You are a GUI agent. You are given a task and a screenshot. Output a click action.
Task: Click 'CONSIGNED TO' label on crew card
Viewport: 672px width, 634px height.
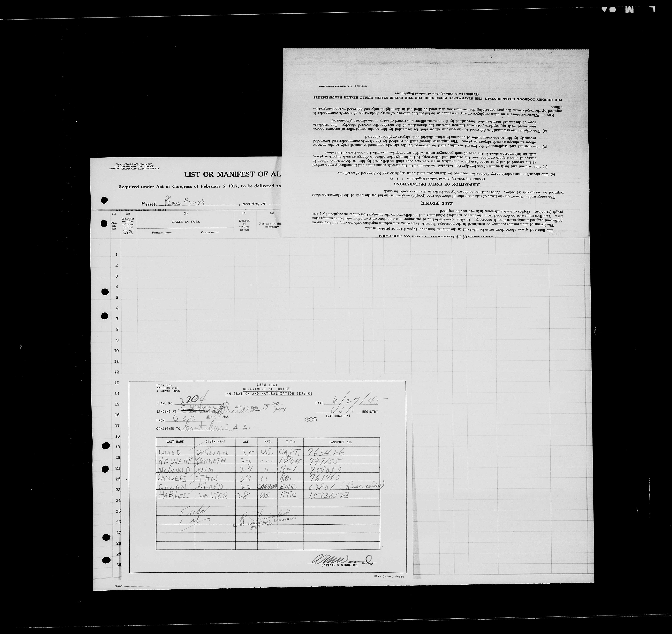pyautogui.click(x=168, y=429)
